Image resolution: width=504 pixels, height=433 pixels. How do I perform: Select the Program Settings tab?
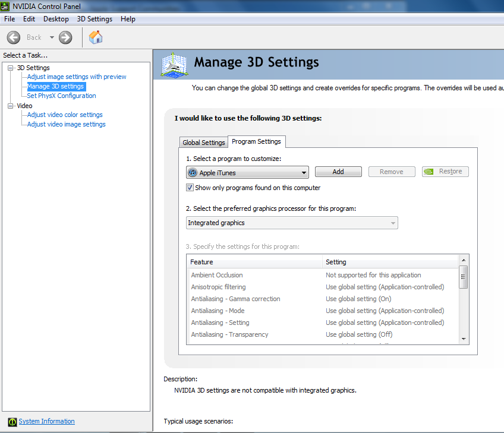(x=257, y=141)
